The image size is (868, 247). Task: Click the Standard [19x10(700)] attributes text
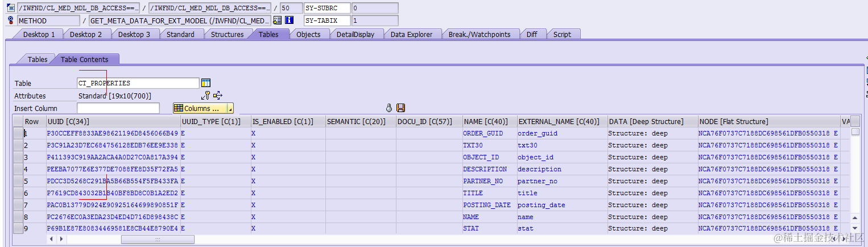[x=114, y=96]
